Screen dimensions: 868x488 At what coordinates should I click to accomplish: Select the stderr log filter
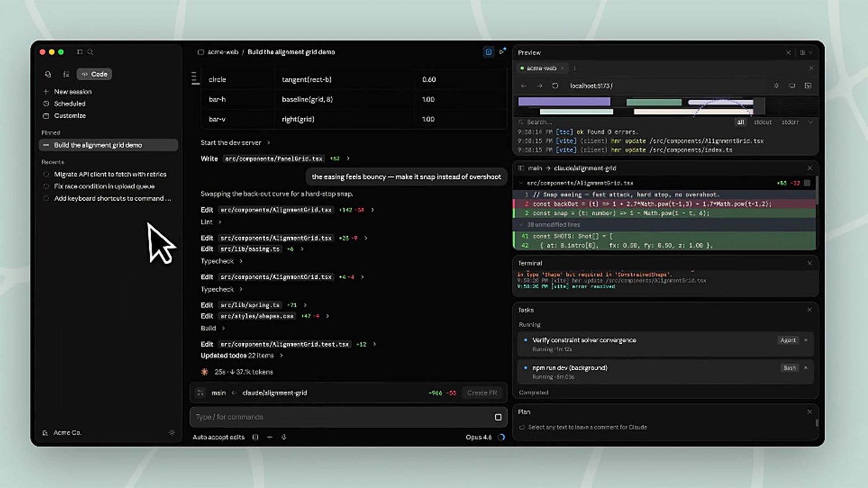pyautogui.click(x=789, y=123)
